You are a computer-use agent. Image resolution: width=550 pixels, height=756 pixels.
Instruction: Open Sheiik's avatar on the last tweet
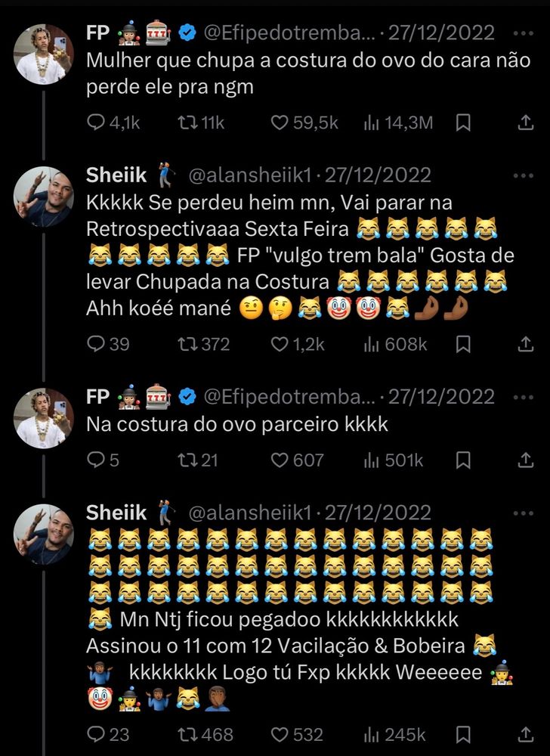[x=43, y=534]
